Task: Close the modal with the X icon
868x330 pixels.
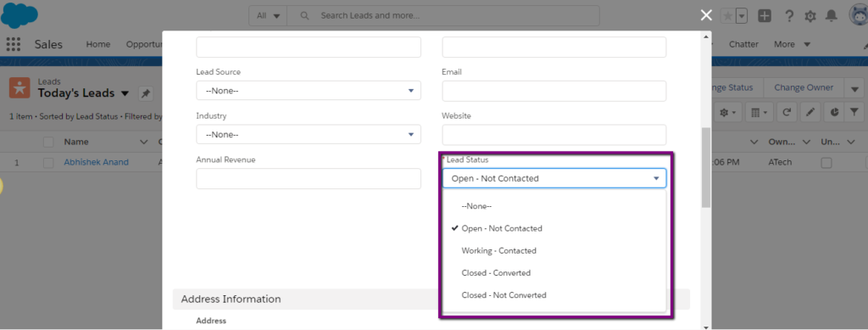Action: [706, 15]
